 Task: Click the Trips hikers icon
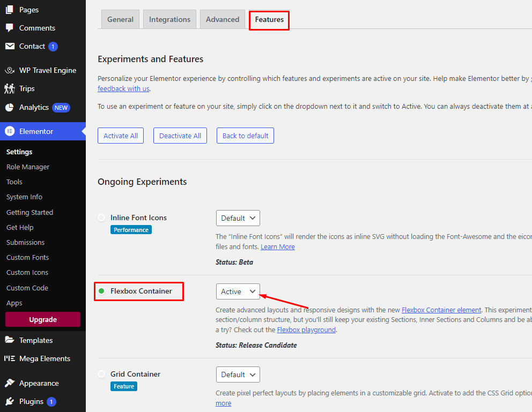point(10,88)
